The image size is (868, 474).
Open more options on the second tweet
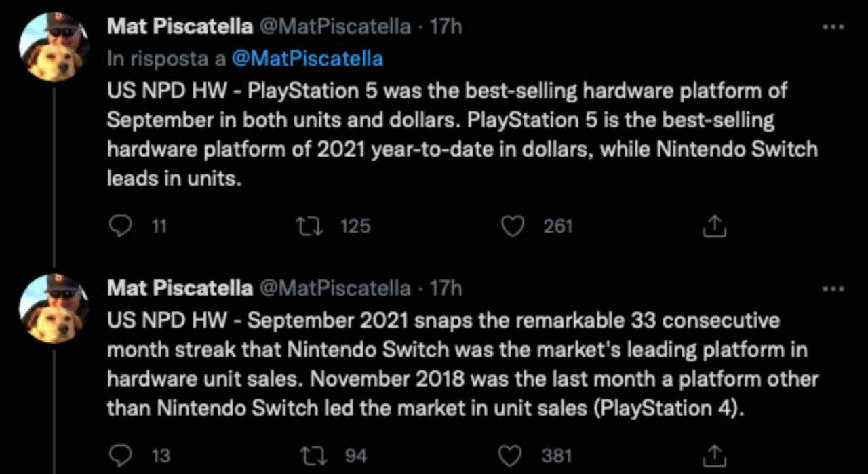pyautogui.click(x=831, y=289)
